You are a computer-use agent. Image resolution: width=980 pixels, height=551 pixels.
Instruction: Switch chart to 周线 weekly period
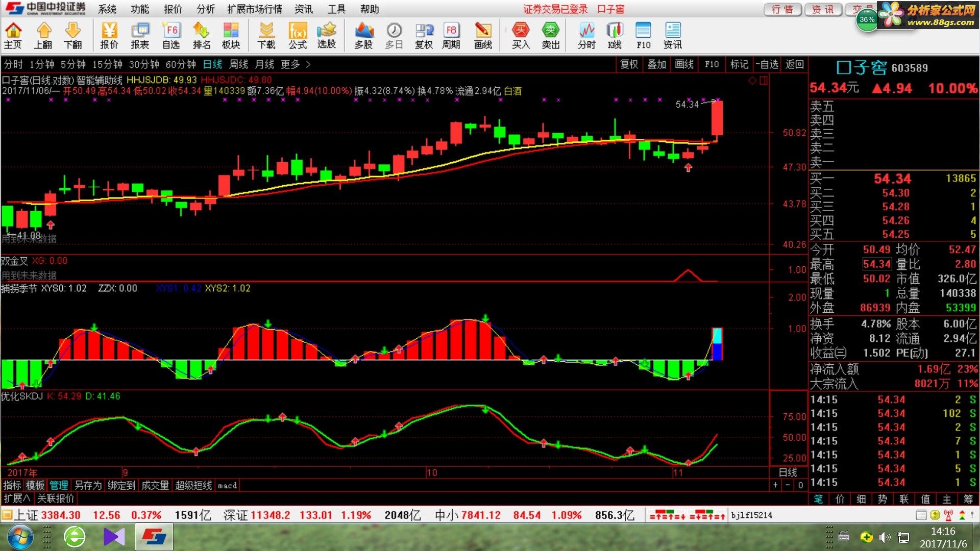click(238, 64)
